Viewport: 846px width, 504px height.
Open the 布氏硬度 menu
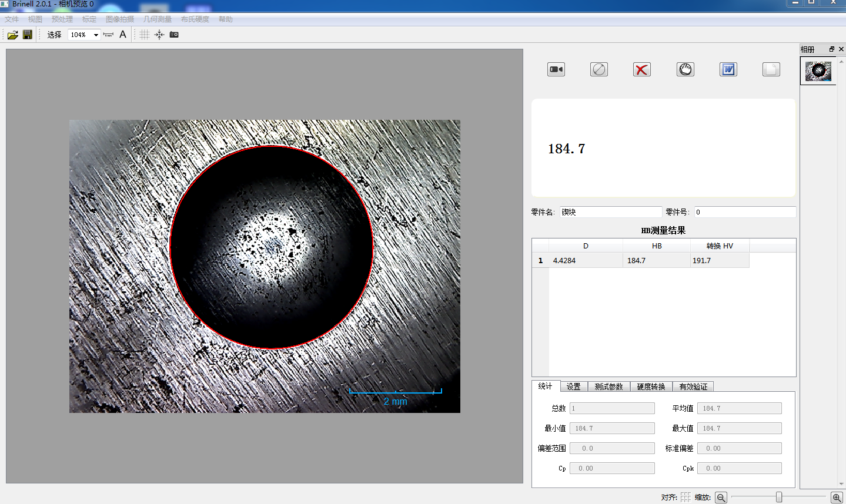(x=195, y=19)
